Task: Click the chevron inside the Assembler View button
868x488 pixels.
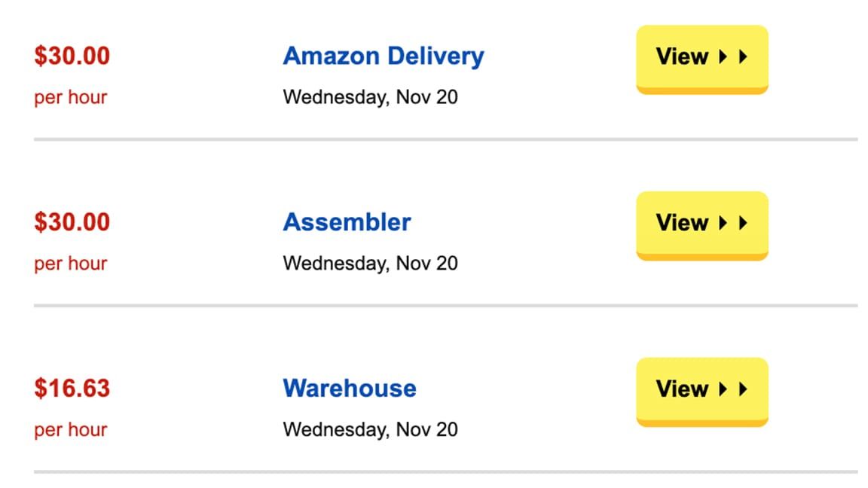Action: click(732, 222)
